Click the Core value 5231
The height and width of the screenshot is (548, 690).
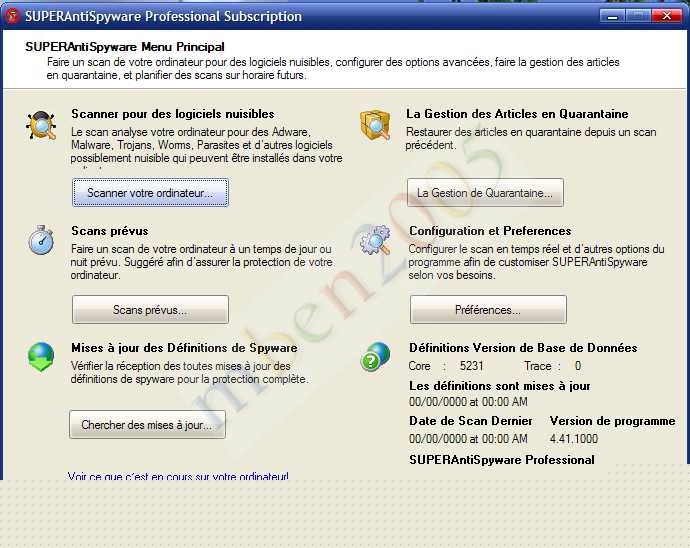(x=472, y=366)
